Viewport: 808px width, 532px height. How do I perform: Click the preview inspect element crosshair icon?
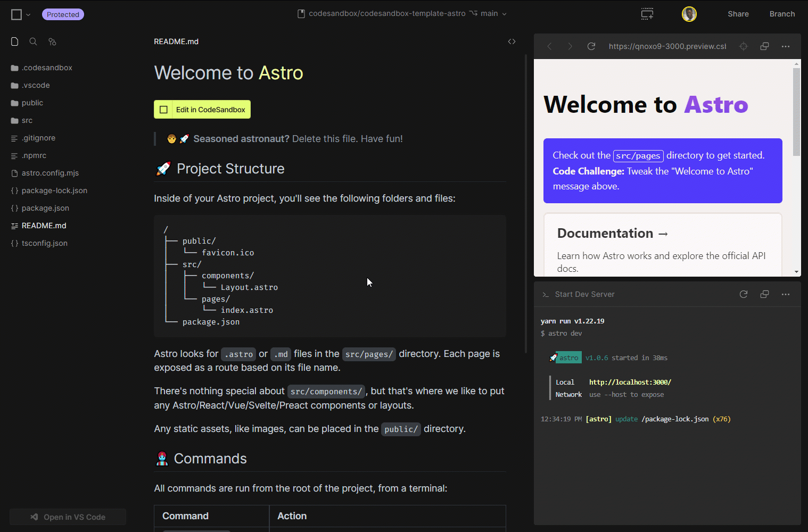click(x=744, y=46)
